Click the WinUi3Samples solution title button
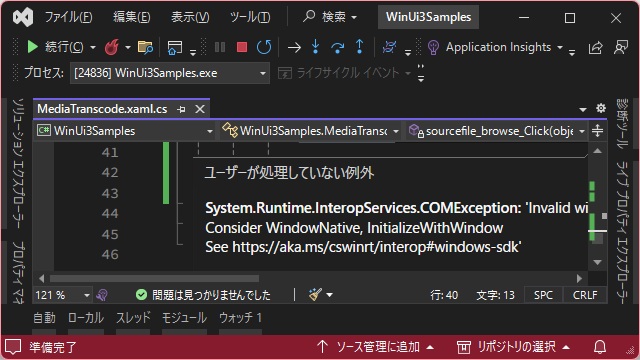640x360 pixels. tap(428, 17)
